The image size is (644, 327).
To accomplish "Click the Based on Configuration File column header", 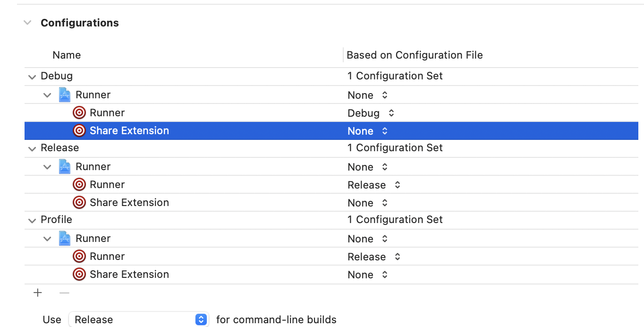I will pyautogui.click(x=415, y=55).
